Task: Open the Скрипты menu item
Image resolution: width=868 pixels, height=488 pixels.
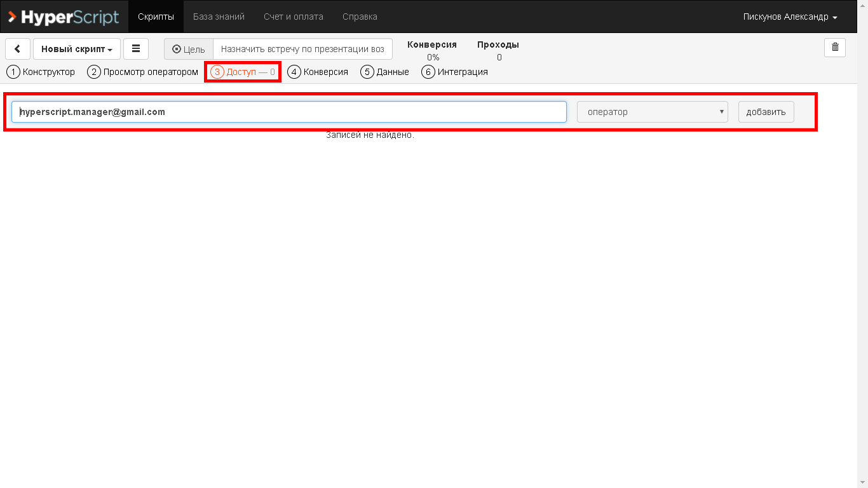Action: 156,17
